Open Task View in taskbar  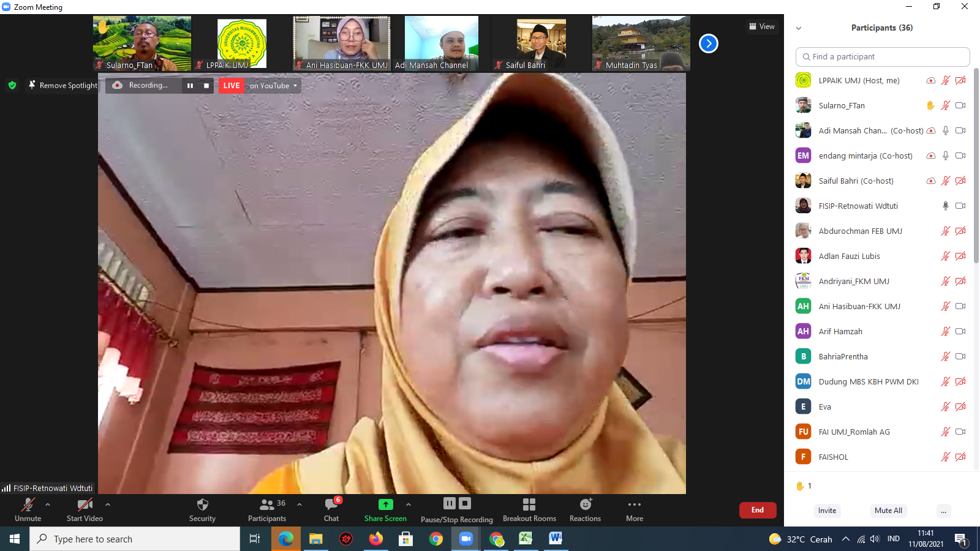click(x=255, y=539)
